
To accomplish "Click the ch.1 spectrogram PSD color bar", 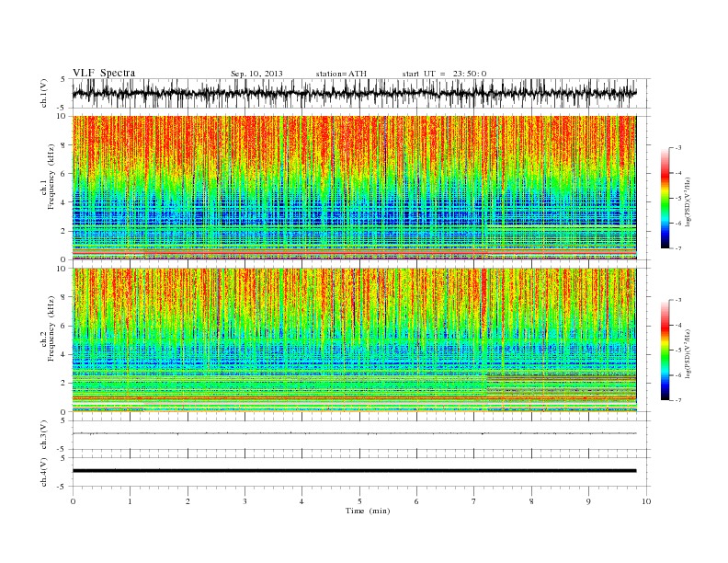I will pyautogui.click(x=665, y=199).
